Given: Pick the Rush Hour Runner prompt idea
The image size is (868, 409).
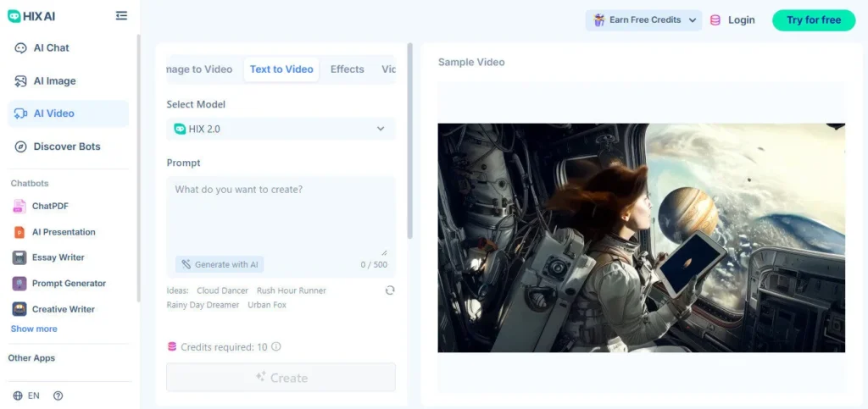Looking at the screenshot, I should tap(292, 290).
